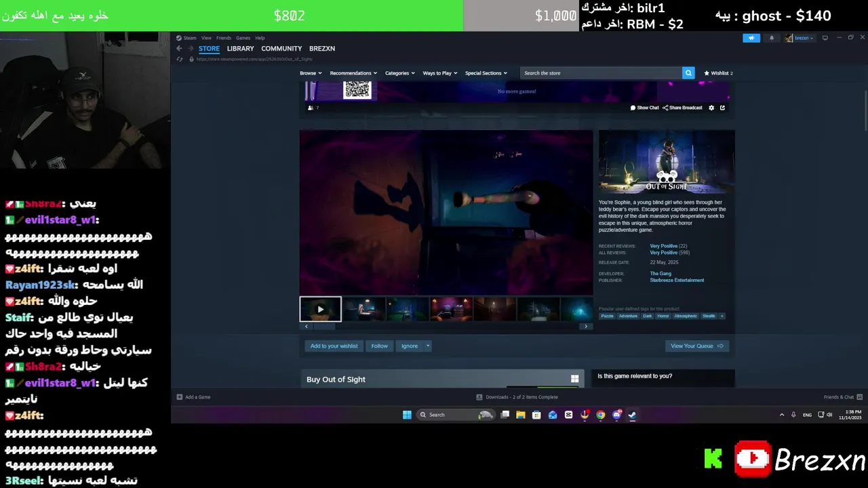This screenshot has height=488, width=868.
Task: Pop out the broadcast in new window
Action: click(722, 108)
